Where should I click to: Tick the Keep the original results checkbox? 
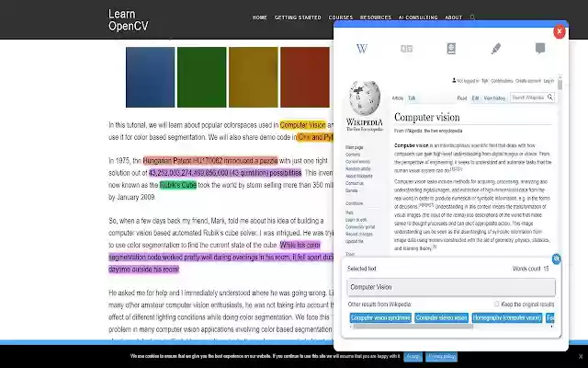click(497, 304)
